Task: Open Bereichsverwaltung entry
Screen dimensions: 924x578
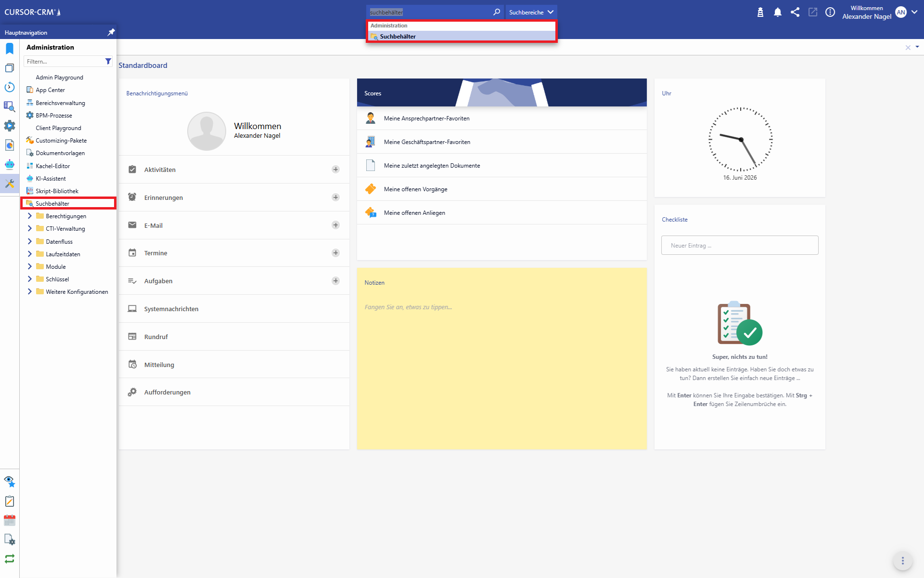Action: pos(60,103)
